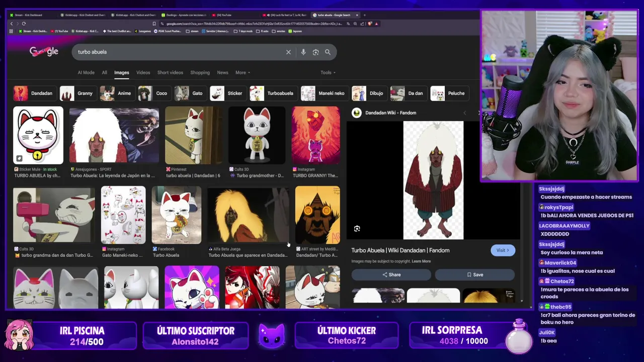Viewport: 644px width, 362px height.
Task: Click the Visit button
Action: 503,250
